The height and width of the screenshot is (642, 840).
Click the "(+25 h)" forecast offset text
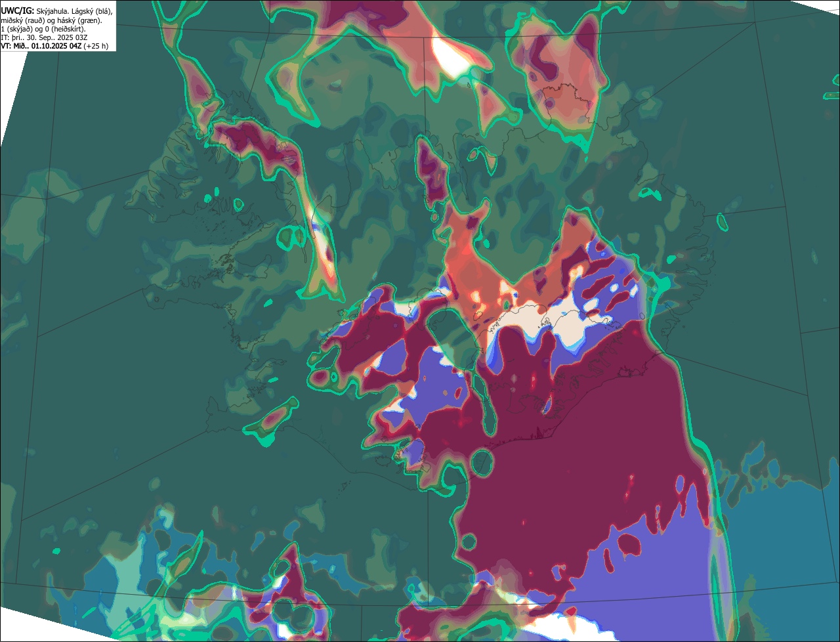coord(96,46)
